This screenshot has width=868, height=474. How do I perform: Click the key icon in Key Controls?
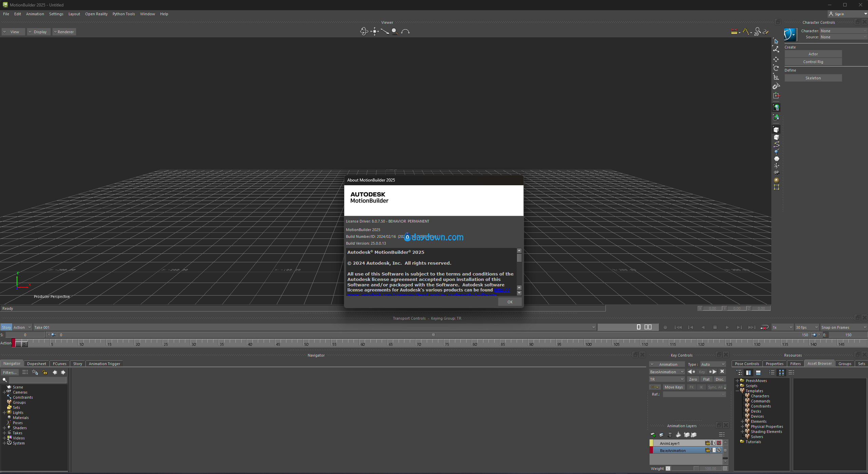[x=655, y=387]
